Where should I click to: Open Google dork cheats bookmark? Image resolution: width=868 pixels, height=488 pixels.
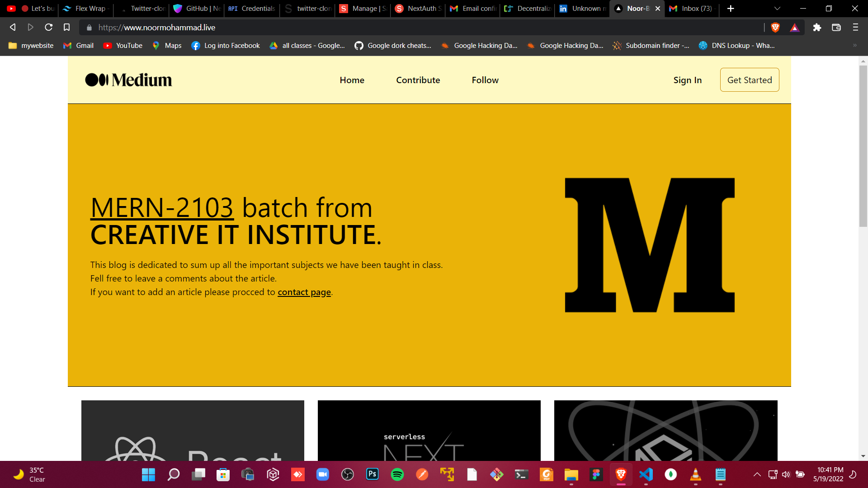pos(393,46)
